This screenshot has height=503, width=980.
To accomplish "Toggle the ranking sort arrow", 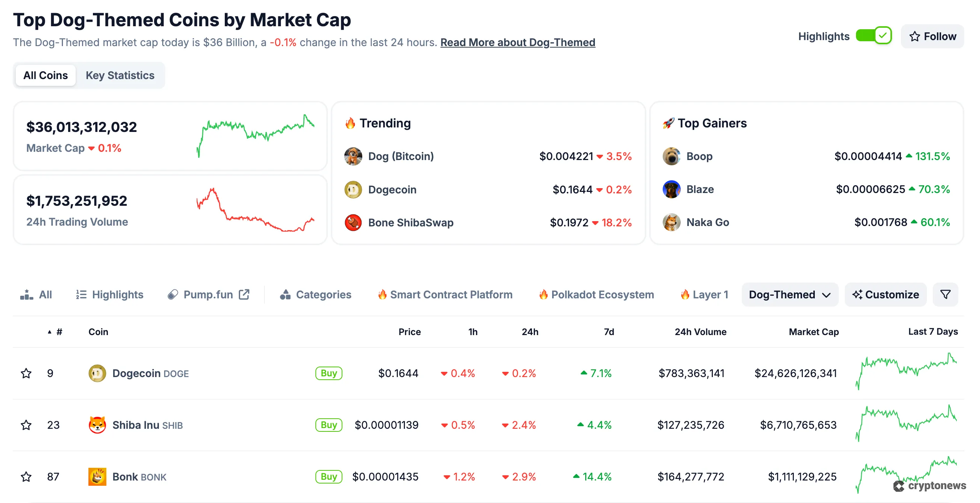I will (49, 332).
